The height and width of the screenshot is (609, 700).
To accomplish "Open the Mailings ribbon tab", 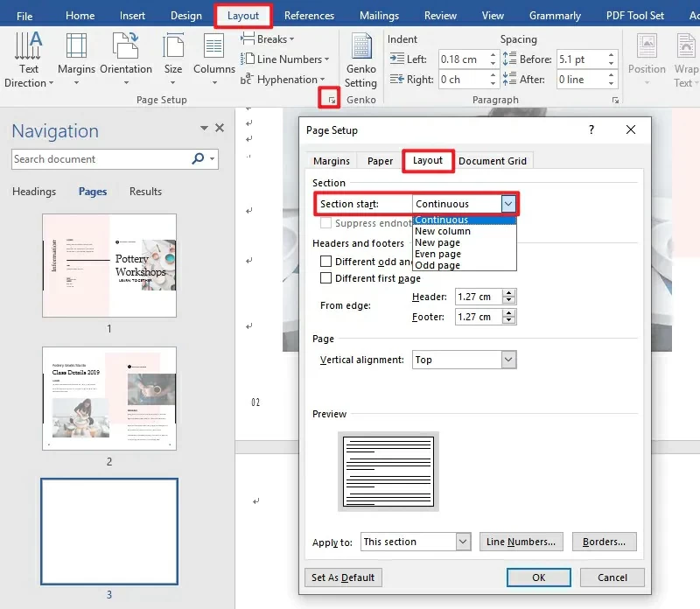I will (378, 15).
